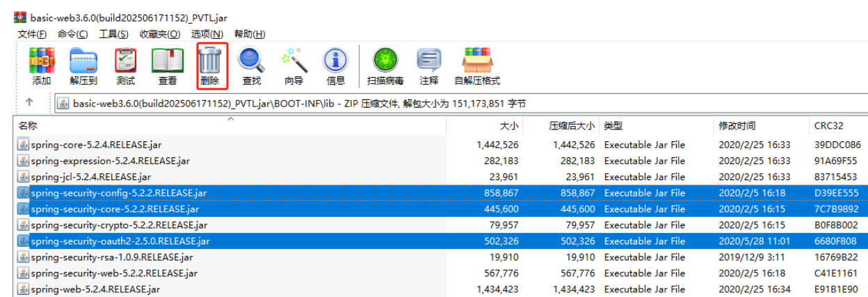Click the jar icon of spring-expression-5.2.4.RELEASE.jar
Image resolution: width=868 pixels, height=297 pixels.
23,161
